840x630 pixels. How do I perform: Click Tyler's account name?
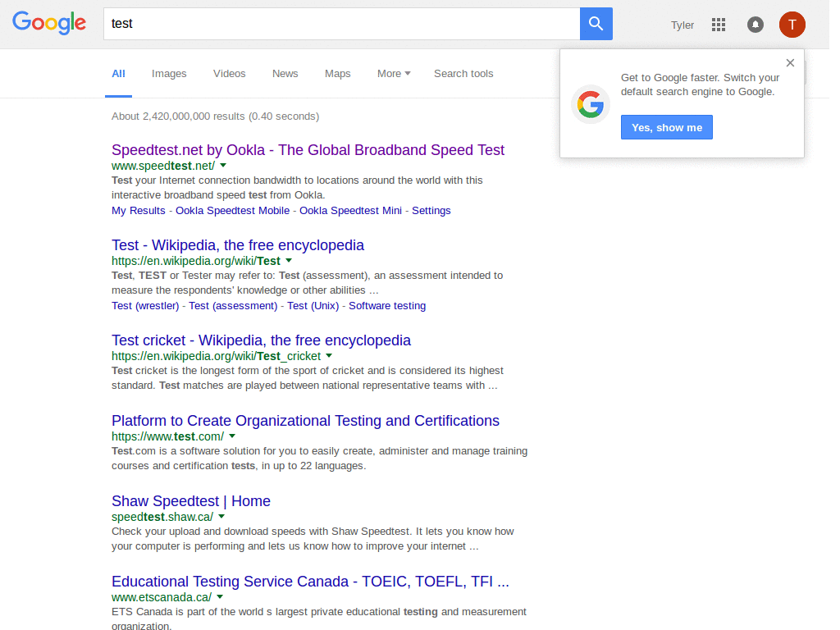click(x=682, y=25)
